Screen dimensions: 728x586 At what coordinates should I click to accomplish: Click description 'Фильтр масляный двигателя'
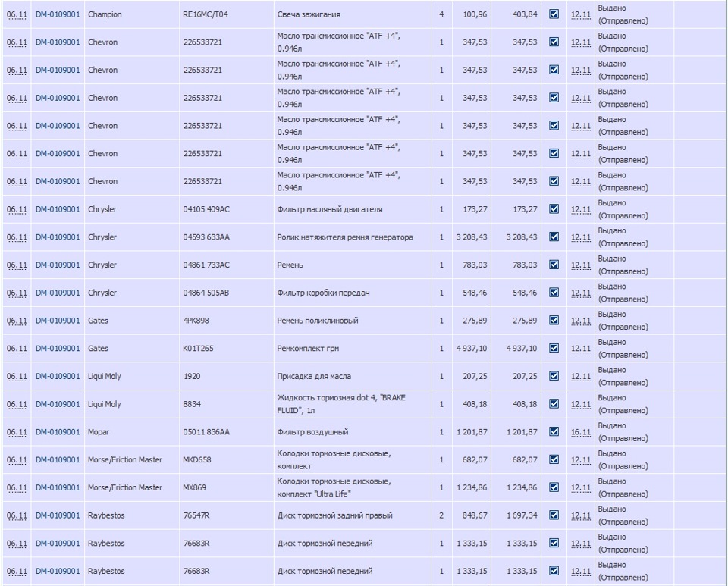point(330,209)
